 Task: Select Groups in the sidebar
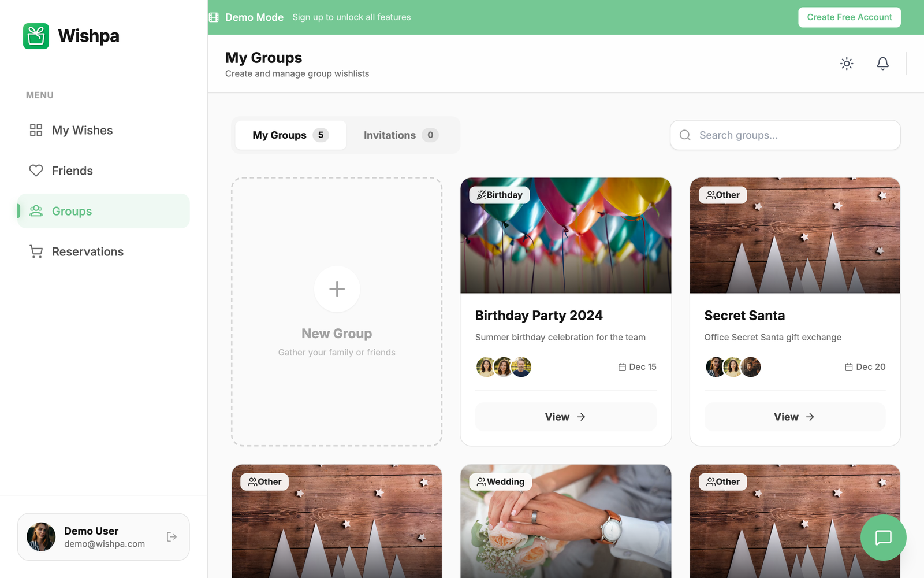point(103,211)
